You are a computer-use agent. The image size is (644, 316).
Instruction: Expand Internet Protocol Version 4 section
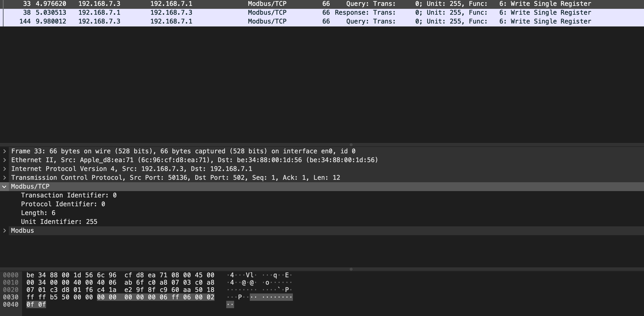(x=4, y=169)
